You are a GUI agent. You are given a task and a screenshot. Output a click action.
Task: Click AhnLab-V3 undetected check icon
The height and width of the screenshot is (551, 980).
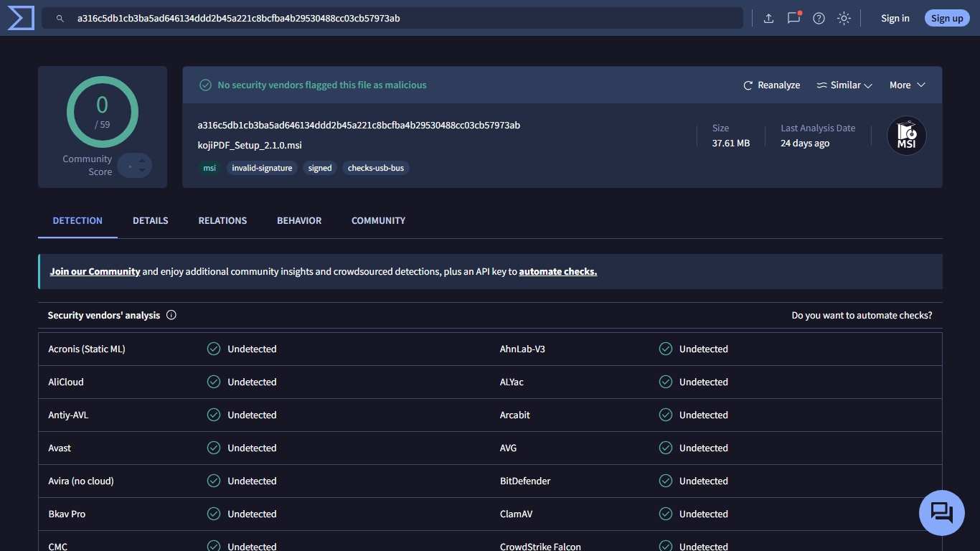point(666,349)
